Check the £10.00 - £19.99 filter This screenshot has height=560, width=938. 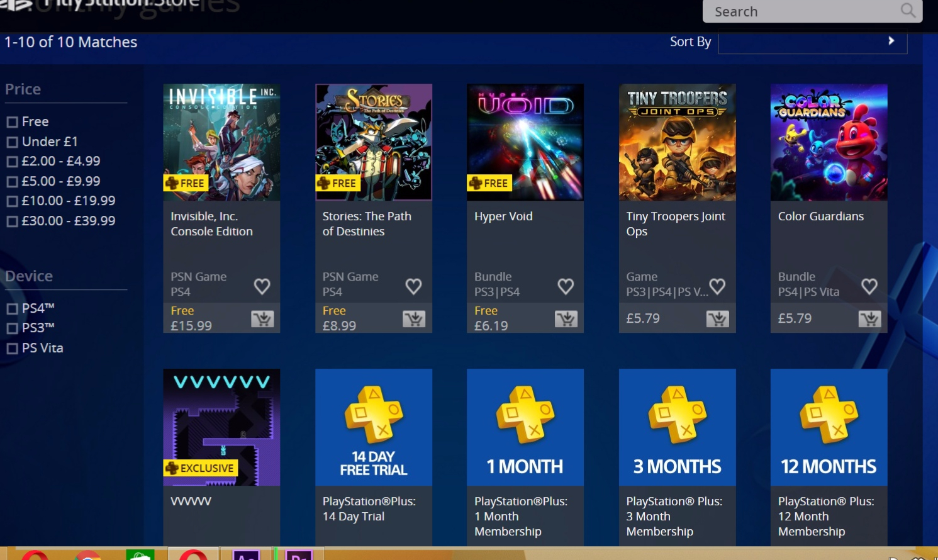(x=12, y=201)
